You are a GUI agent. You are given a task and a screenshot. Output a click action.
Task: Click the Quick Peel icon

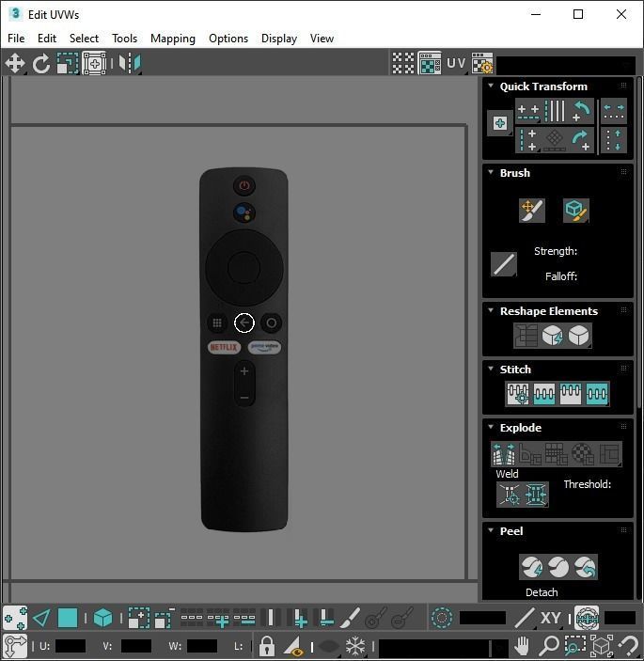[531, 567]
